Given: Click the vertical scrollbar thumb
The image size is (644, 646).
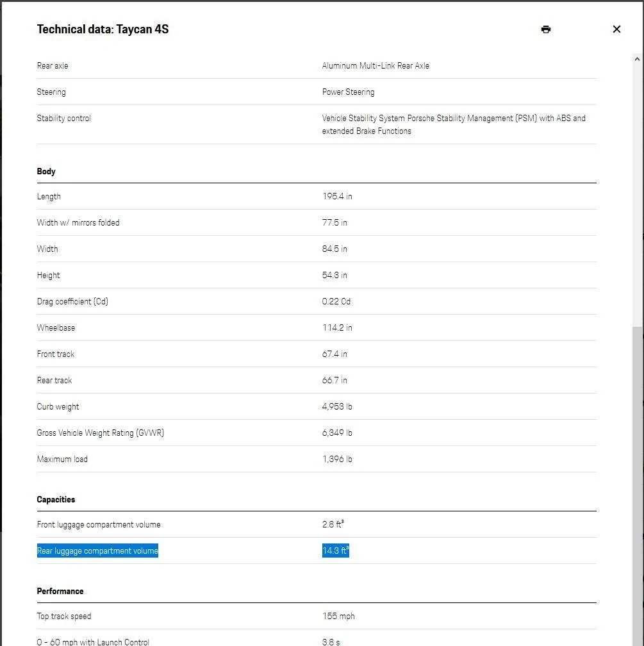Looking at the screenshot, I should 637,486.
